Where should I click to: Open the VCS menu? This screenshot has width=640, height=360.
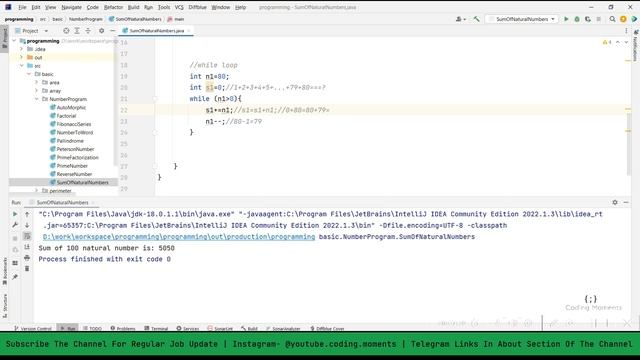(x=179, y=7)
